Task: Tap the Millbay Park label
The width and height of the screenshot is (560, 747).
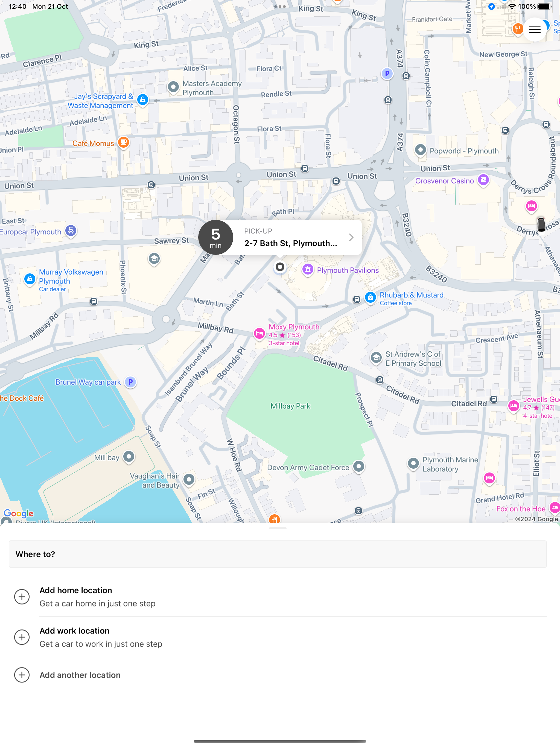Action: click(290, 406)
